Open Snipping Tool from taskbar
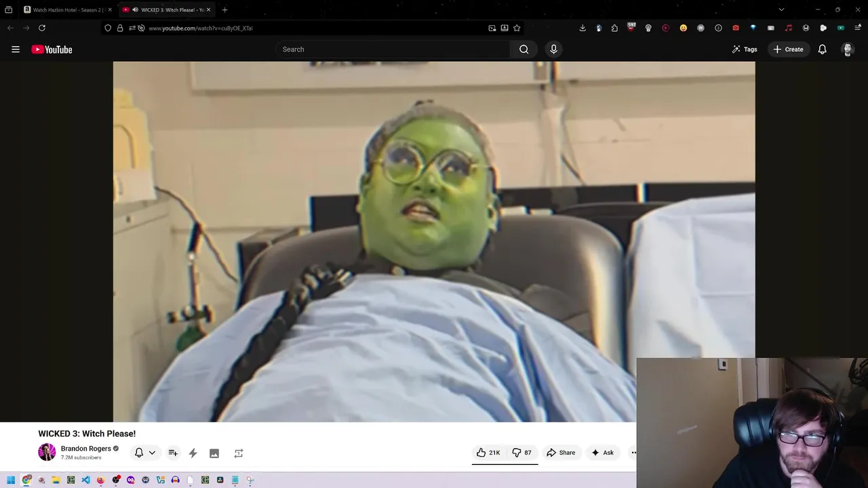868x488 pixels. [x=250, y=480]
